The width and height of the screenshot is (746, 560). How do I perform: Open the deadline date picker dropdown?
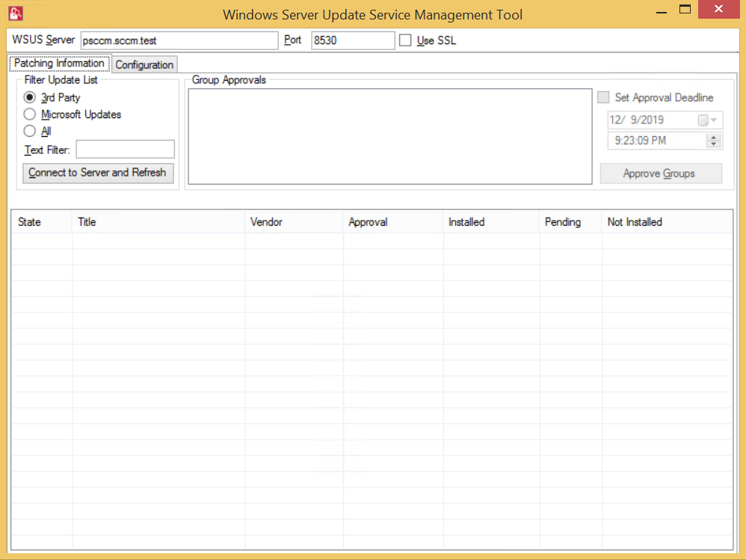[713, 120]
